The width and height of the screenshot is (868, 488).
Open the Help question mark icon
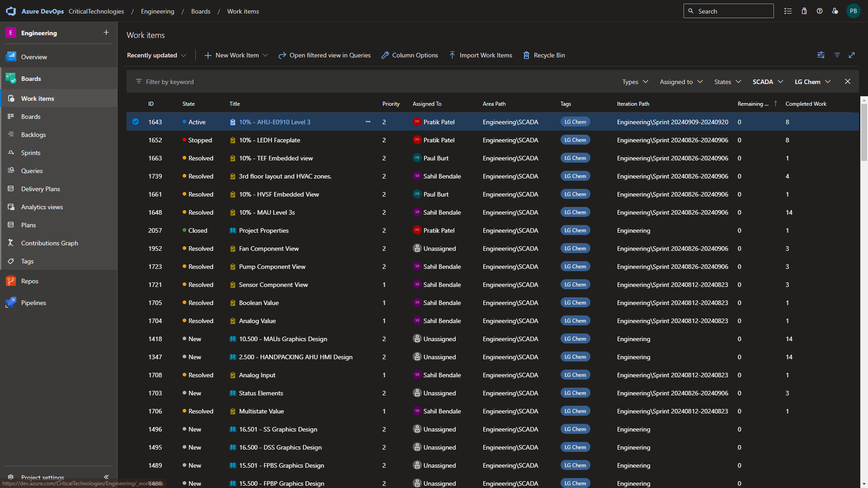[x=820, y=11]
